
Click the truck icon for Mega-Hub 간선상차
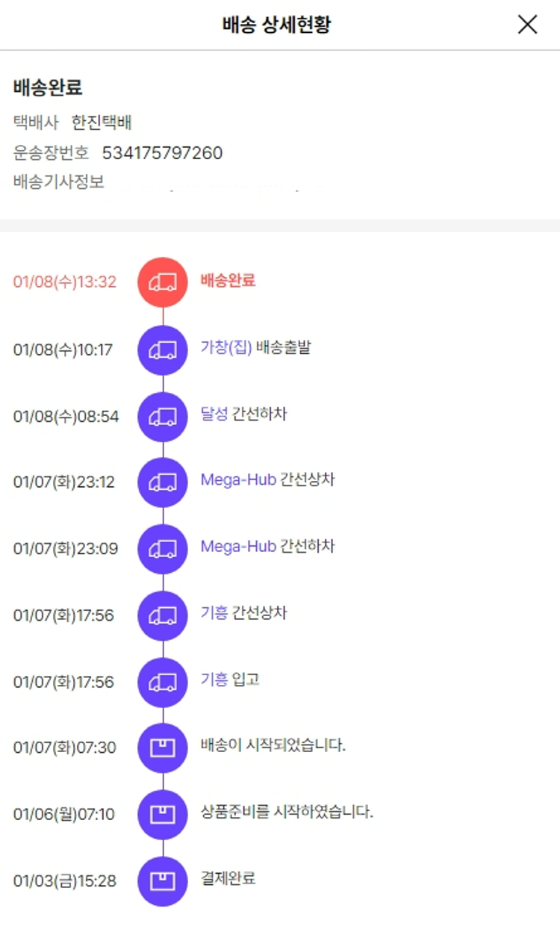[x=163, y=482]
